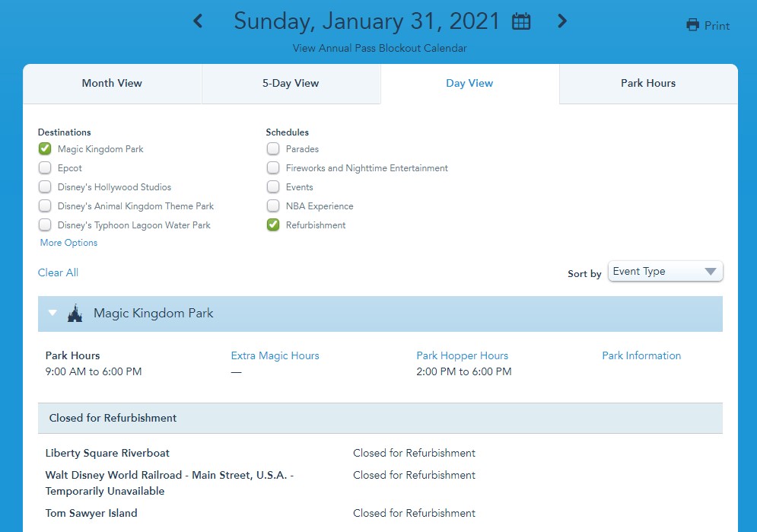Open the Liberty Square Riverboat entry
Viewport: 757px width, 532px height.
coord(107,453)
